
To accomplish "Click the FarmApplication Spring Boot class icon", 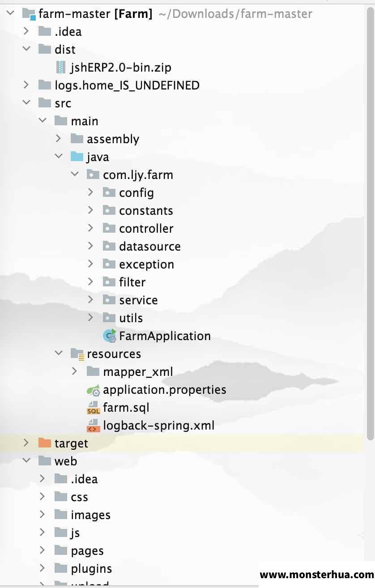I will pos(109,336).
